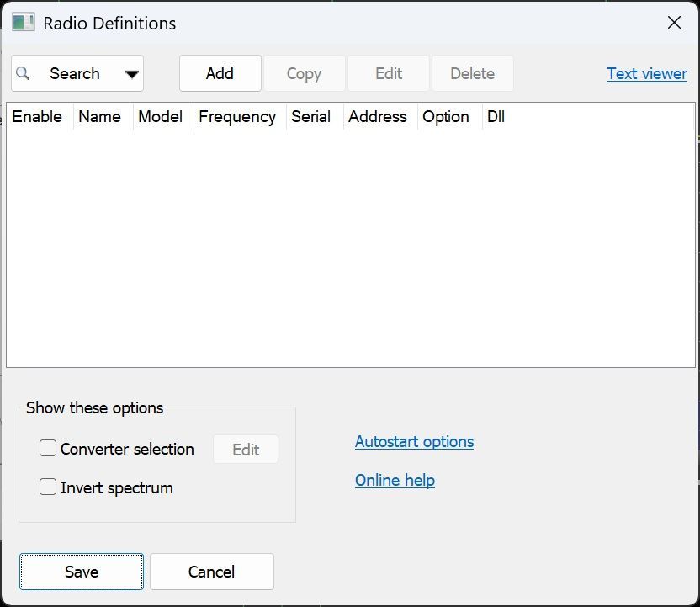This screenshot has height=607, width=700.
Task: Sort list by Frequency column header
Action: coord(237,117)
